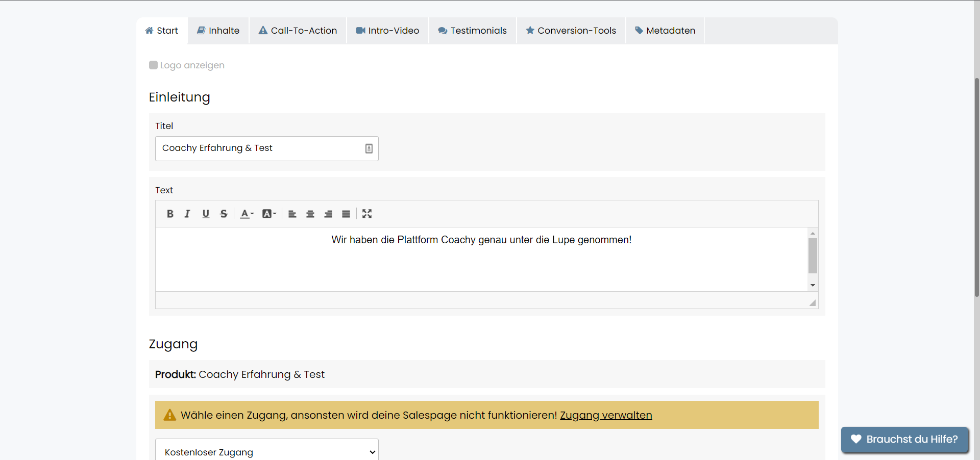The width and height of the screenshot is (980, 460).
Task: Apply italic formatting in text editor
Action: pos(187,214)
